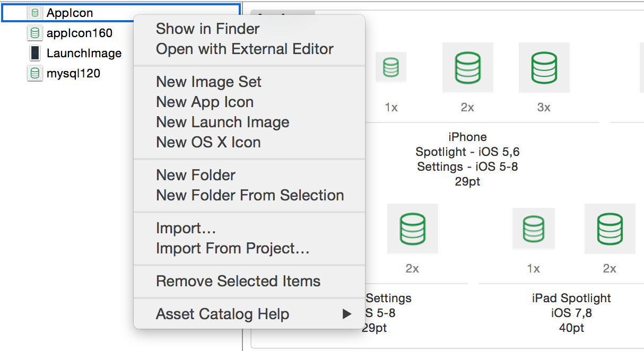The width and height of the screenshot is (644, 351).
Task: Click the mysql120 icon in the asset list
Action: tap(35, 73)
